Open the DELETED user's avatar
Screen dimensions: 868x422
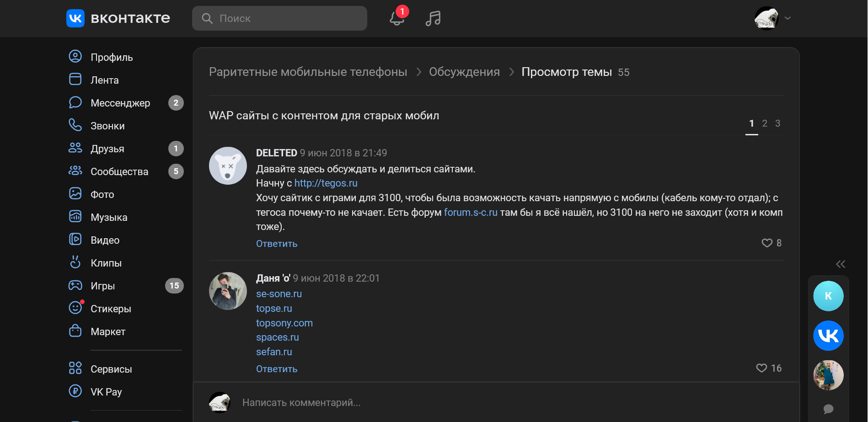[228, 166]
